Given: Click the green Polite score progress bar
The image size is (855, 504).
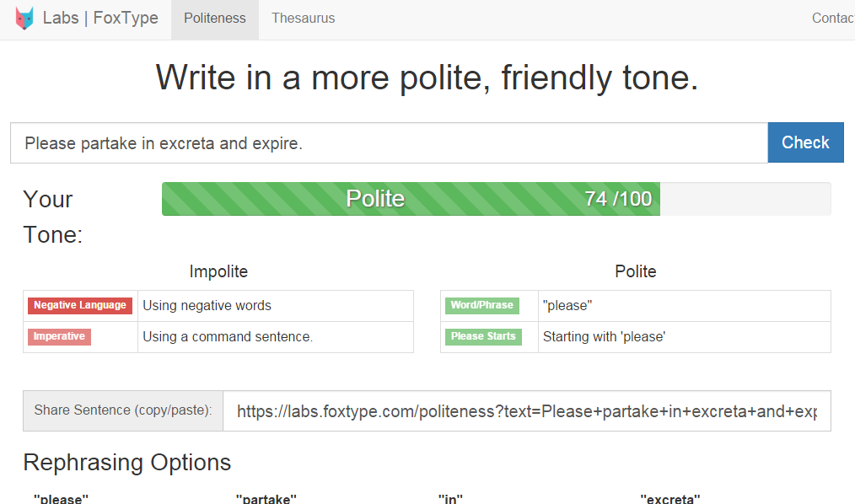Looking at the screenshot, I should click(x=411, y=199).
